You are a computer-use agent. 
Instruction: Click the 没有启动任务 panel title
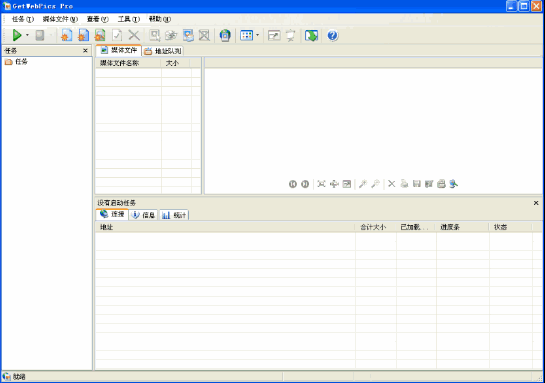tap(116, 203)
